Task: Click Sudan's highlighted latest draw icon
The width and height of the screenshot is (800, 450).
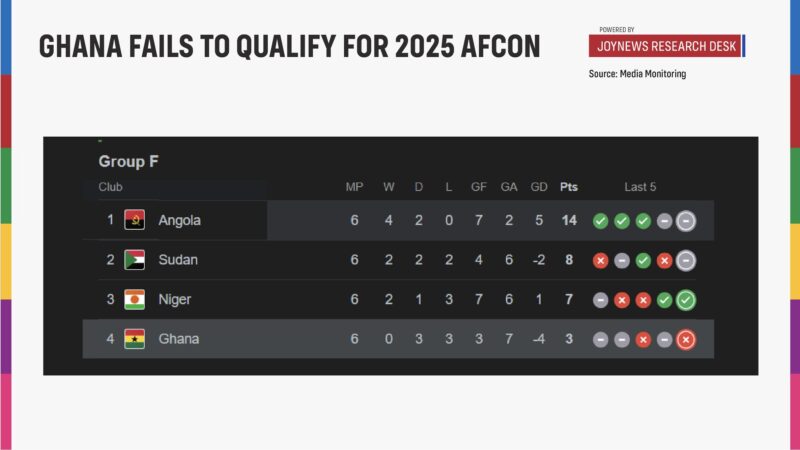Action: [686, 261]
